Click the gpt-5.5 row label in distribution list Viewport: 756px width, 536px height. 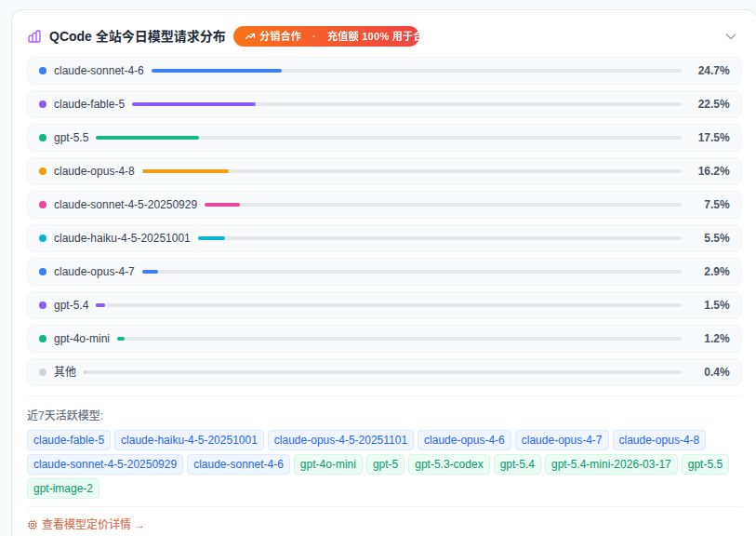tap(72, 138)
